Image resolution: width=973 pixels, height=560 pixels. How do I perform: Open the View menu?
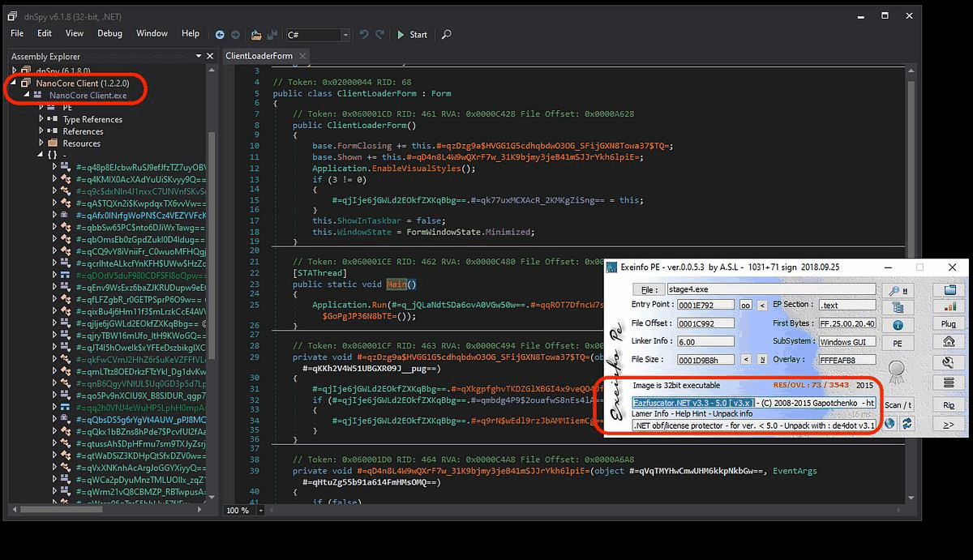(75, 33)
